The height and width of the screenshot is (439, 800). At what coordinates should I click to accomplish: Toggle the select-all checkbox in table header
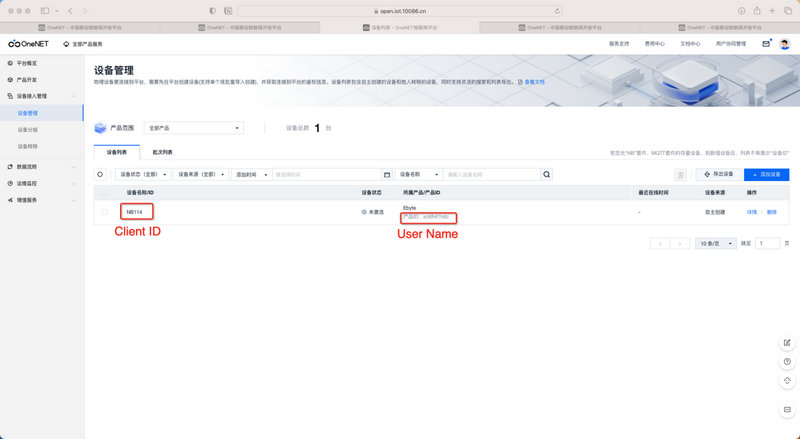click(105, 193)
